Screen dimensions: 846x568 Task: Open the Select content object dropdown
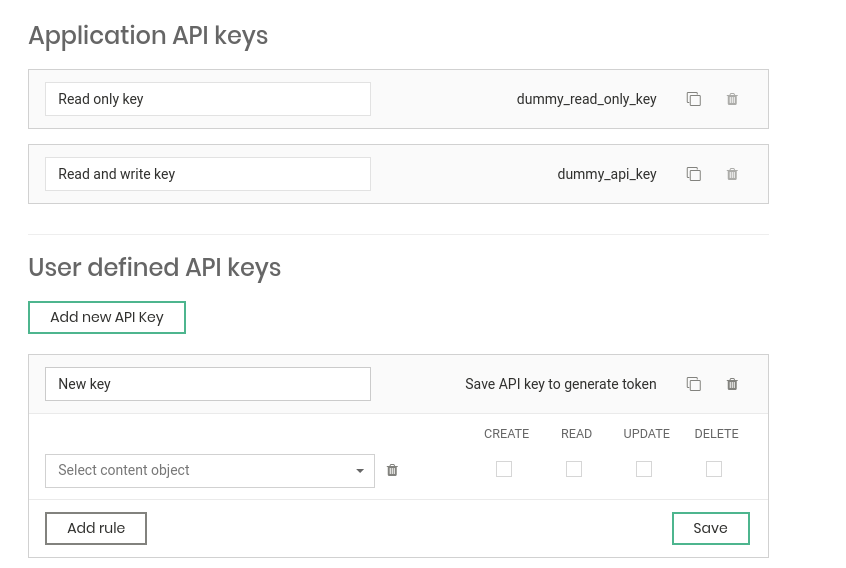tap(200, 470)
